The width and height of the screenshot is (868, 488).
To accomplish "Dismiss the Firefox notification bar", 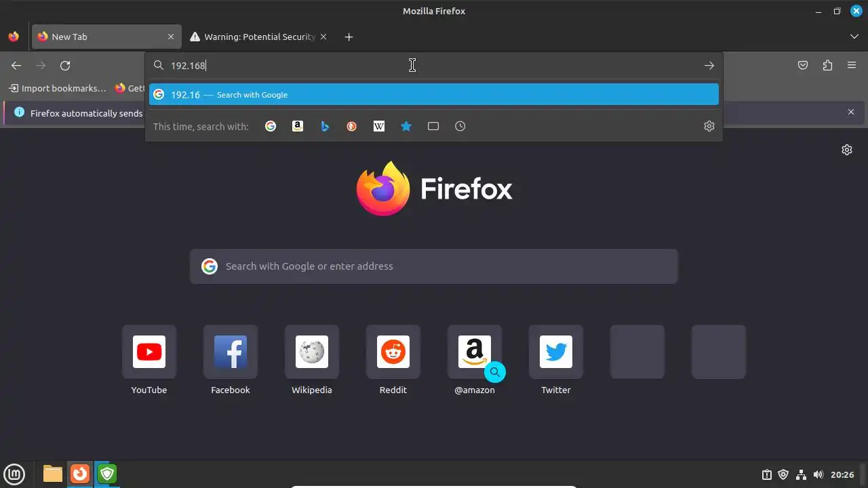I will pos(851,112).
